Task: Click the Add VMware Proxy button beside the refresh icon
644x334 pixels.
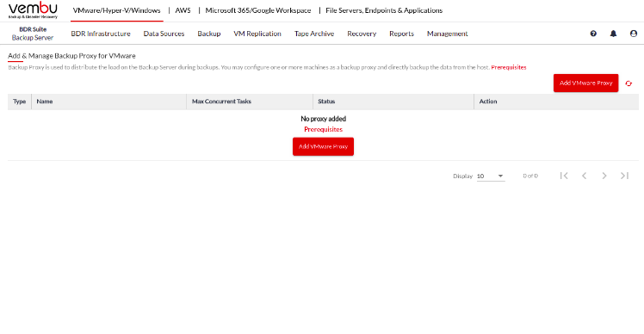Action: tap(585, 83)
